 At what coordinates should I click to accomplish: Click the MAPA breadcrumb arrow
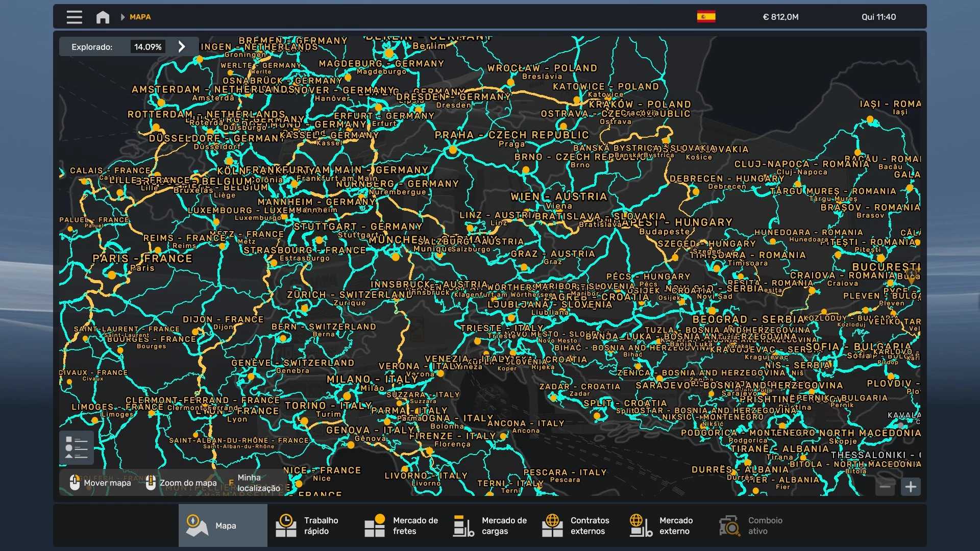122,17
